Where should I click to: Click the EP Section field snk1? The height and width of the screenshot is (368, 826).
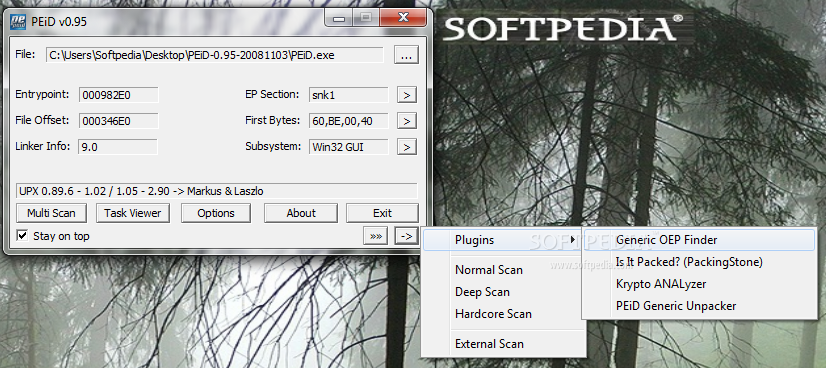(x=349, y=95)
